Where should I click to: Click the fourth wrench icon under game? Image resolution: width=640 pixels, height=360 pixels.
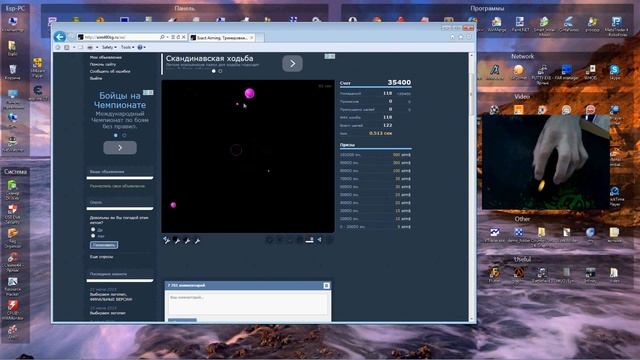pos(197,240)
